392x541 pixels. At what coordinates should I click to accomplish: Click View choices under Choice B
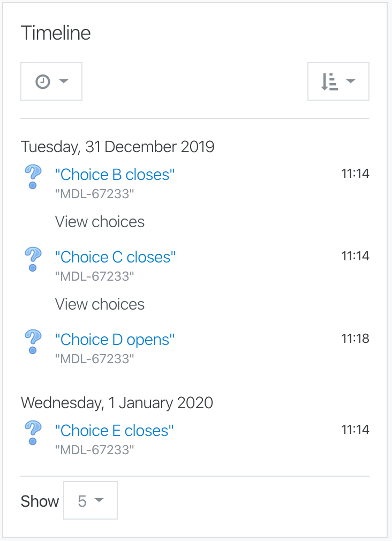point(100,222)
